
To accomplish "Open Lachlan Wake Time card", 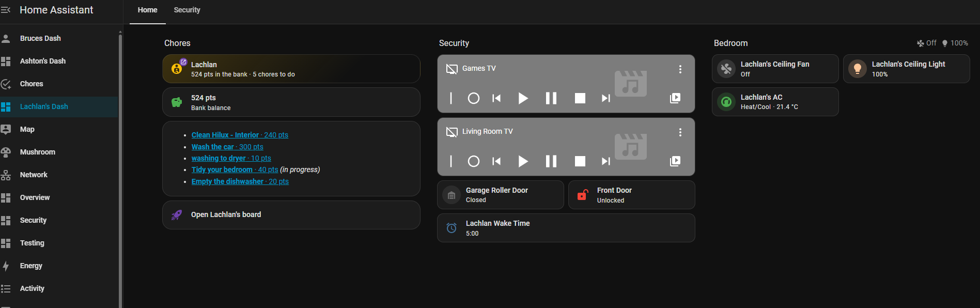I will click(x=566, y=228).
